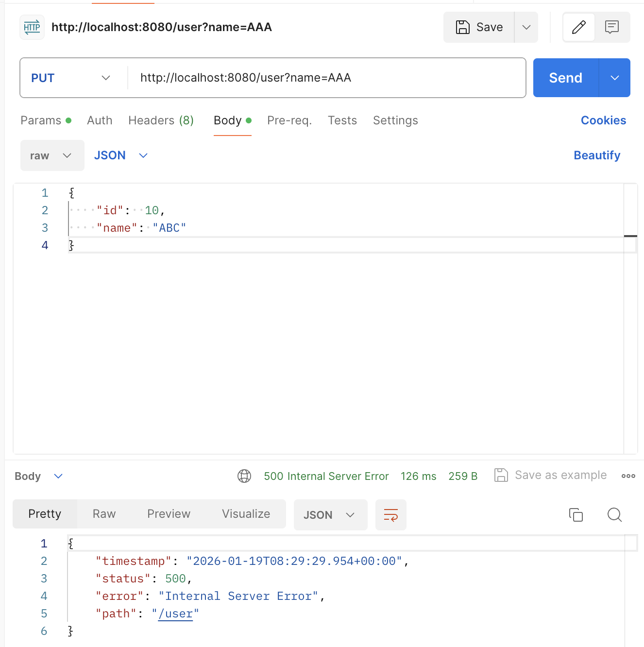Click the 500 Internal Server Error status

[x=326, y=476]
